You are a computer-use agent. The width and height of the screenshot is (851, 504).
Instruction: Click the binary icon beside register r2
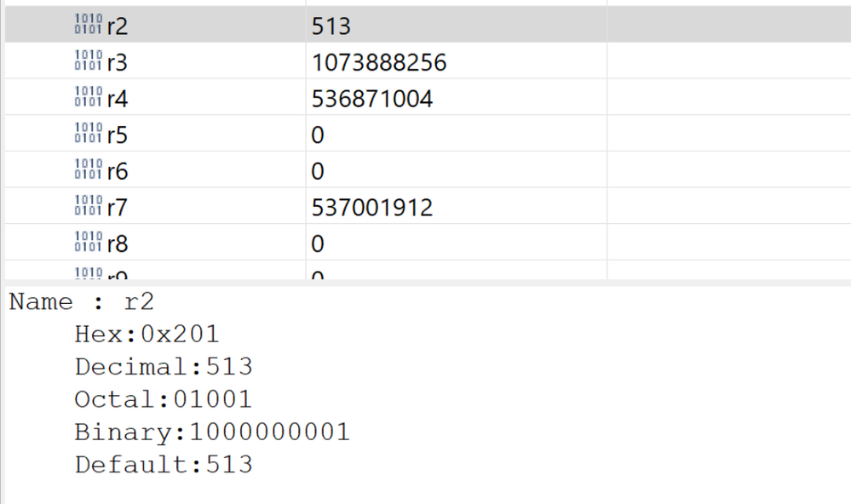point(88,26)
